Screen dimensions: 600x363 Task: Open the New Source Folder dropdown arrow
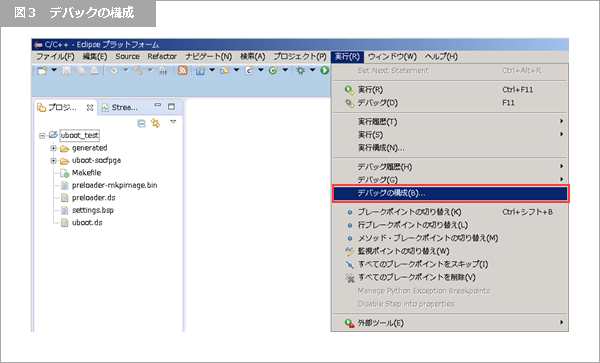click(236, 70)
